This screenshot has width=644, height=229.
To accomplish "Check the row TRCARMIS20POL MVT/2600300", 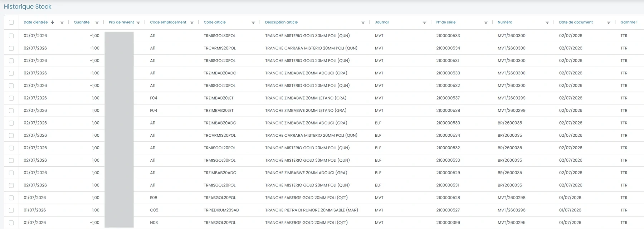I will tap(11, 48).
